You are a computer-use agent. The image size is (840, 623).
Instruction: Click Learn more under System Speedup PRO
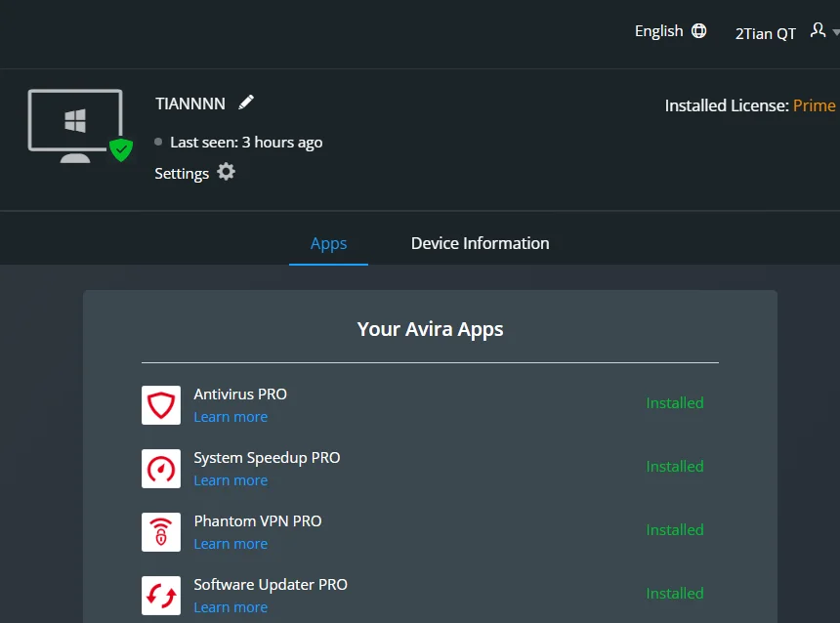click(231, 480)
